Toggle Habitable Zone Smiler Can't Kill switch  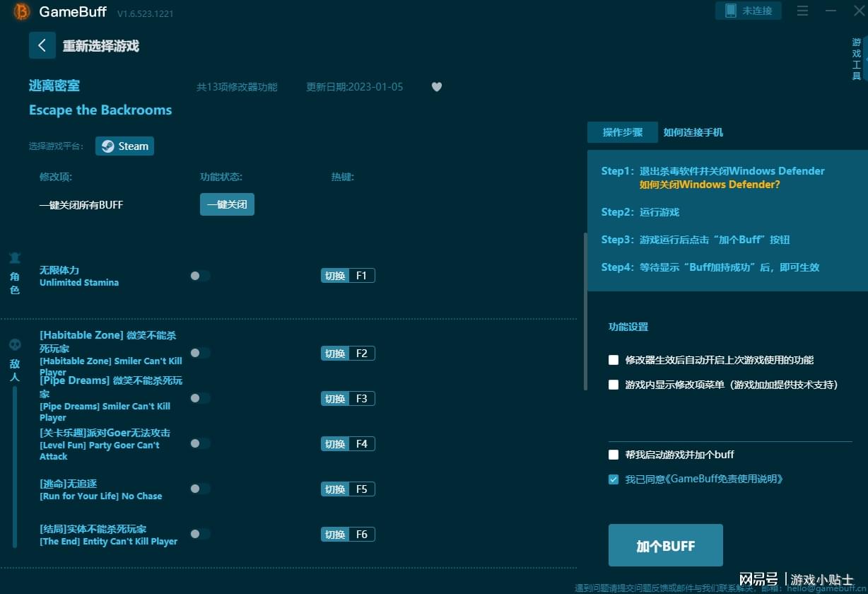click(x=200, y=353)
